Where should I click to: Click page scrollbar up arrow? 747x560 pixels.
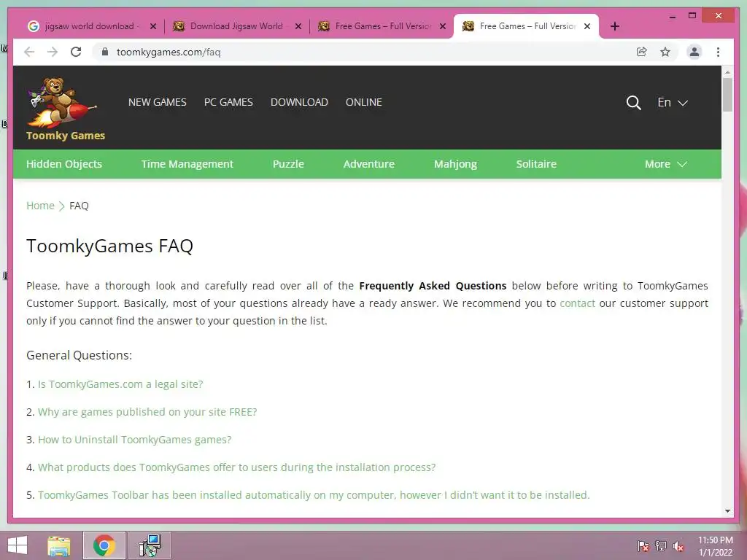[x=727, y=72]
